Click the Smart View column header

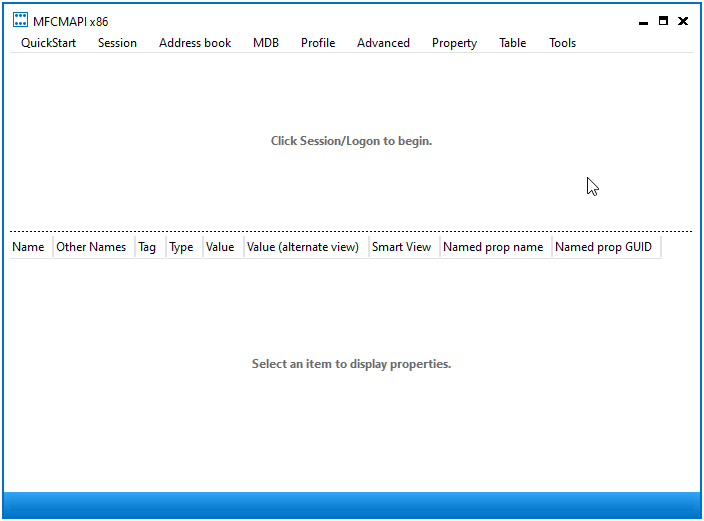tap(401, 247)
